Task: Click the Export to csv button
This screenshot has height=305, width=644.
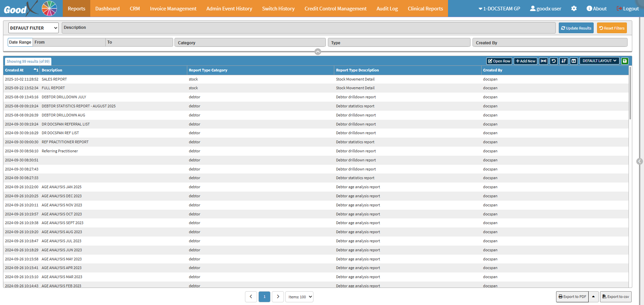Action: pos(615,297)
